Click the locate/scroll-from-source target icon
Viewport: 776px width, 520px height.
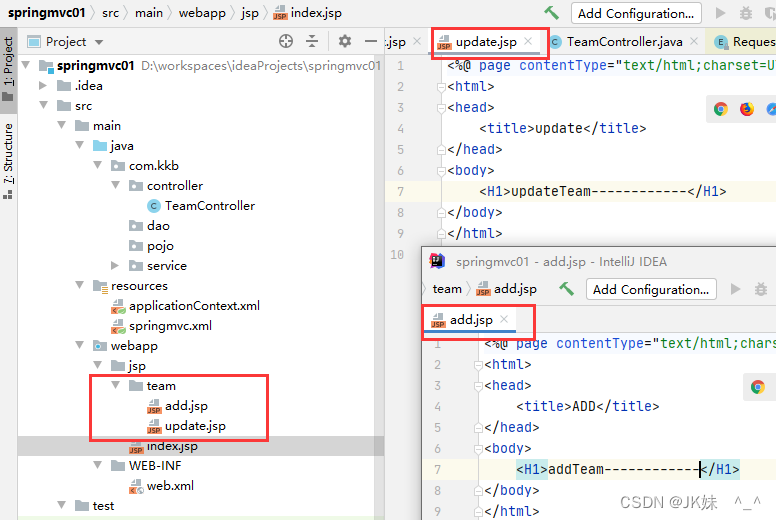click(286, 41)
